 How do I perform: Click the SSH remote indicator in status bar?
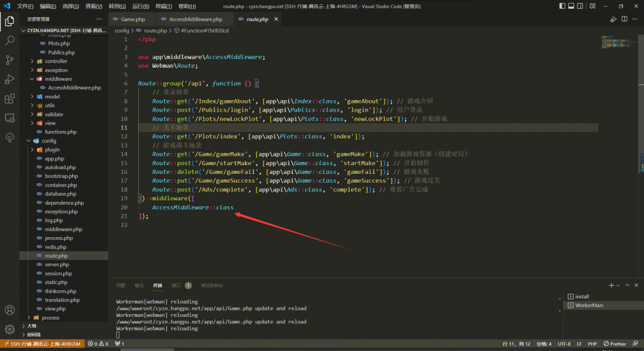(42, 344)
